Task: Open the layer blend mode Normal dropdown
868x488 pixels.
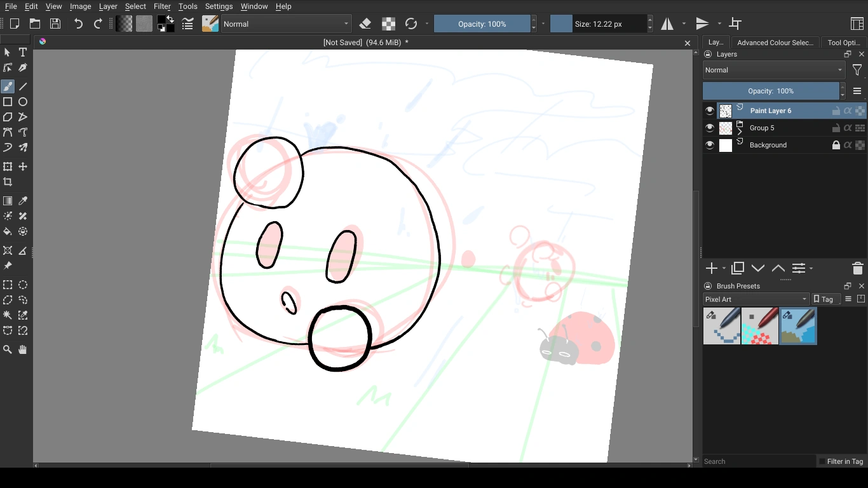Action: click(773, 70)
